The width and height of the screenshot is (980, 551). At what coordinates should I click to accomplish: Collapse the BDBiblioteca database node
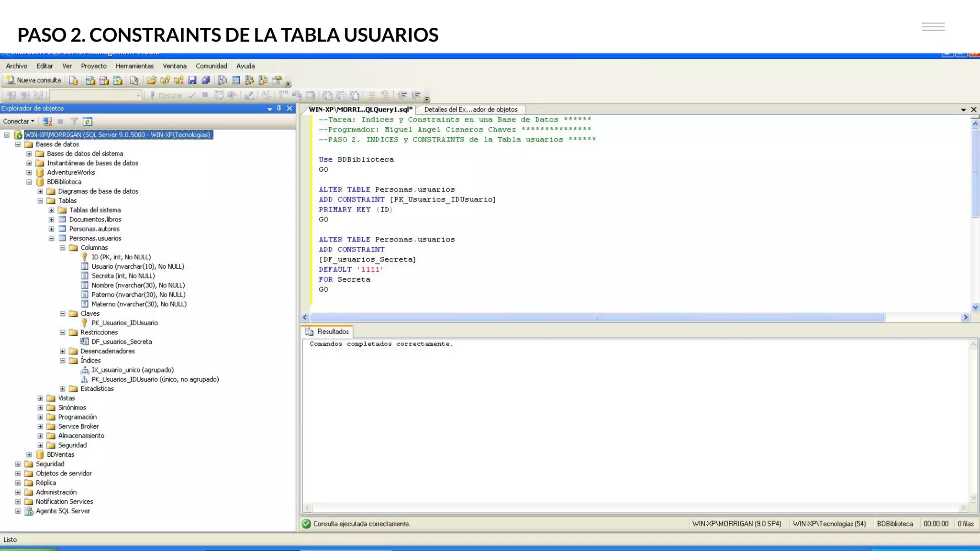coord(29,182)
